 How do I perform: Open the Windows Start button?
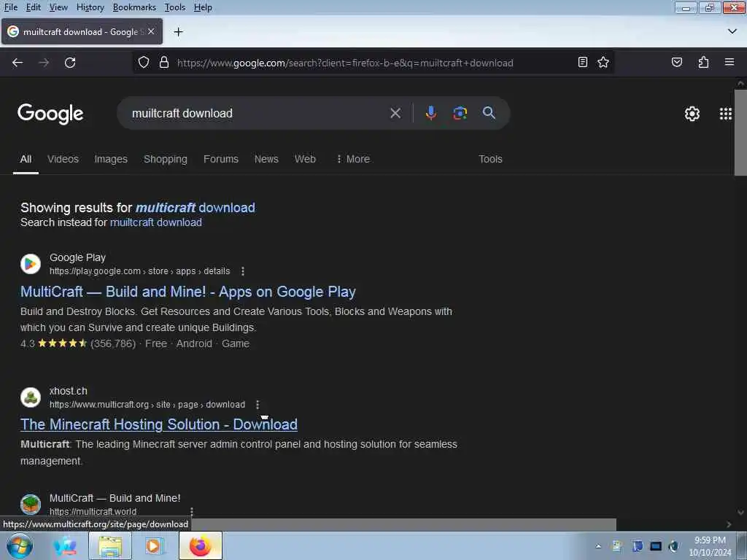pyautogui.click(x=20, y=545)
